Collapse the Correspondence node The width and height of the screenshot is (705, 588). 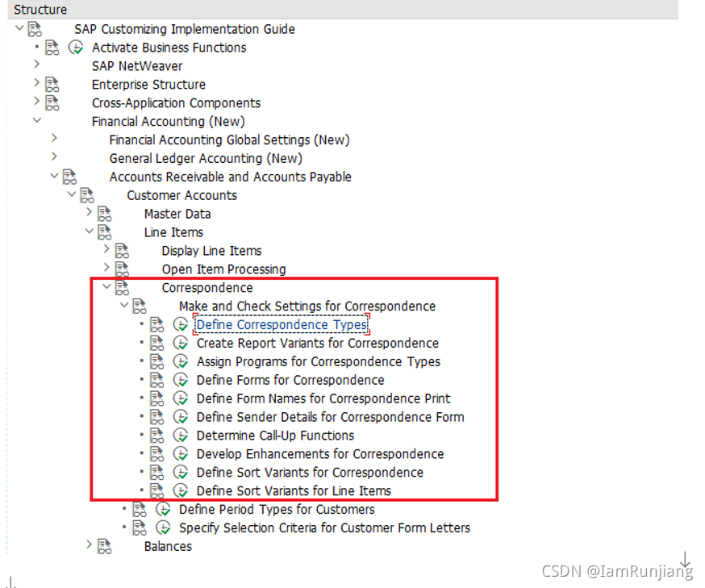pos(106,286)
